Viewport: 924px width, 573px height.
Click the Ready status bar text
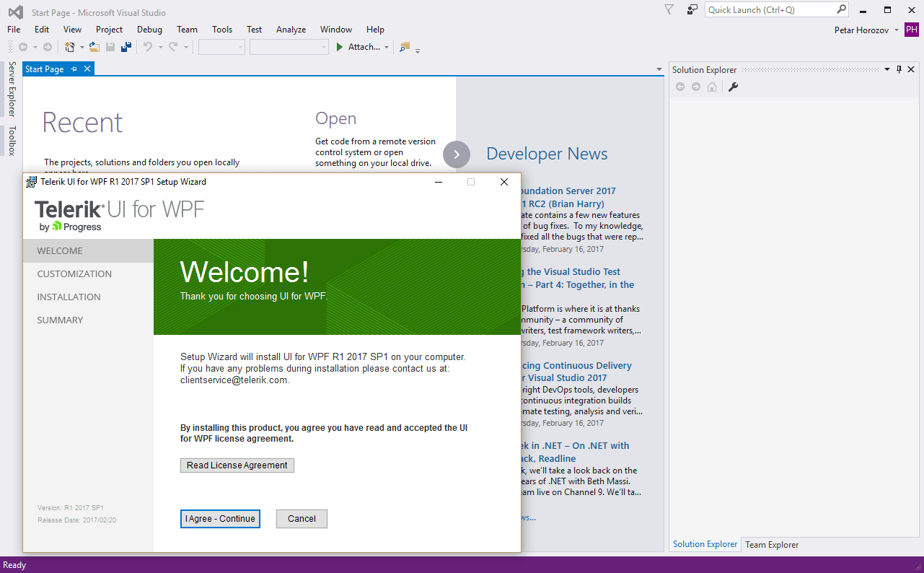point(14,565)
